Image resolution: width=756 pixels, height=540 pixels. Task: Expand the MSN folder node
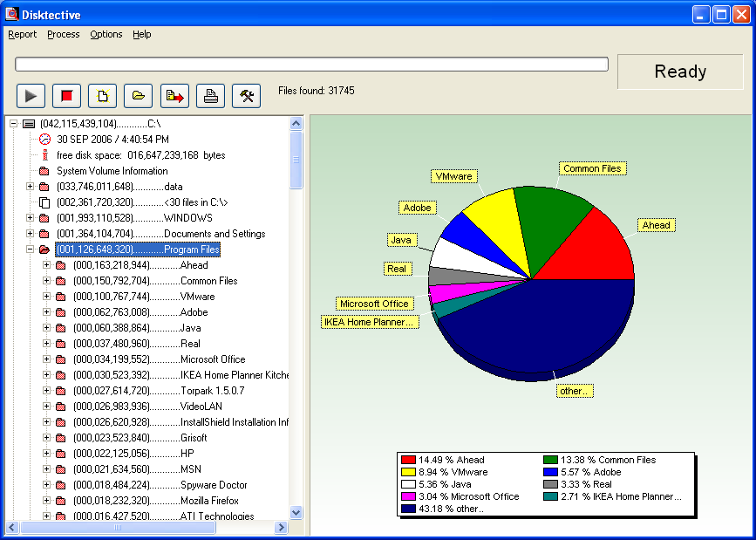coord(47,468)
